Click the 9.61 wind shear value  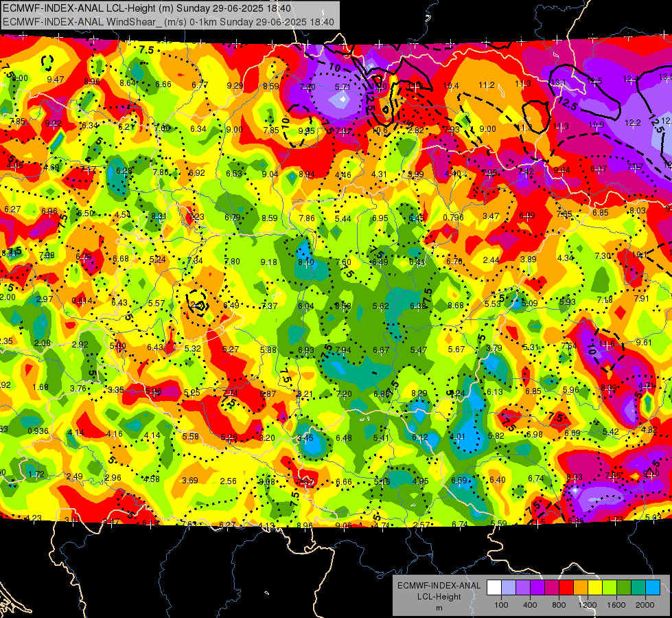pyautogui.click(x=644, y=343)
